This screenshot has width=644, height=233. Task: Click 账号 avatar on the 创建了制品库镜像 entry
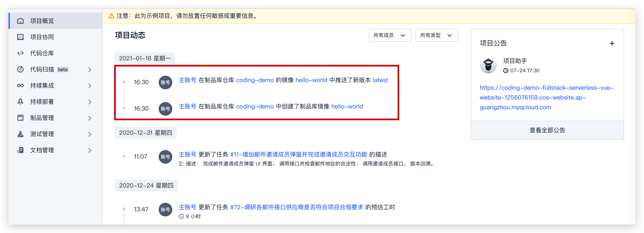[165, 109]
